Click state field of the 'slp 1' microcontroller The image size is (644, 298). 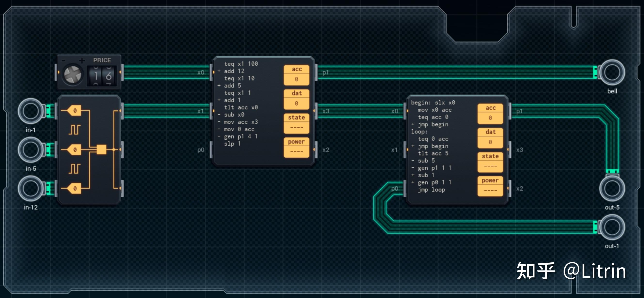(x=297, y=123)
